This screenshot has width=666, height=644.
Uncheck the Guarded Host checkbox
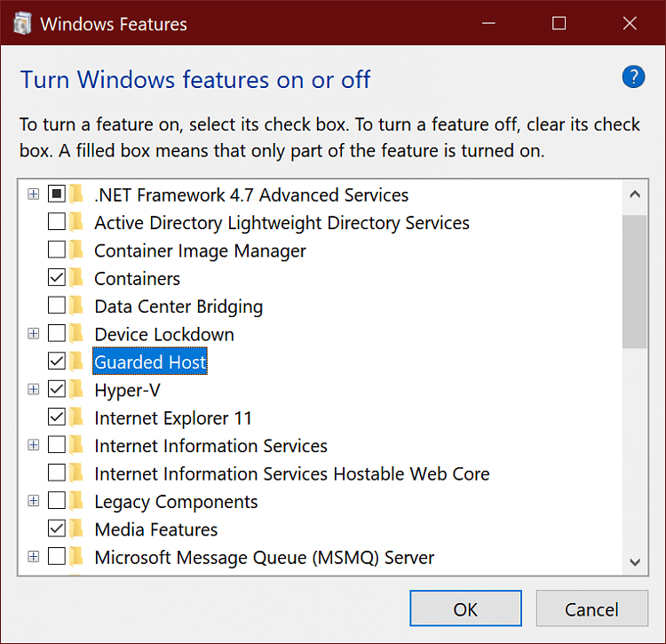(57, 361)
